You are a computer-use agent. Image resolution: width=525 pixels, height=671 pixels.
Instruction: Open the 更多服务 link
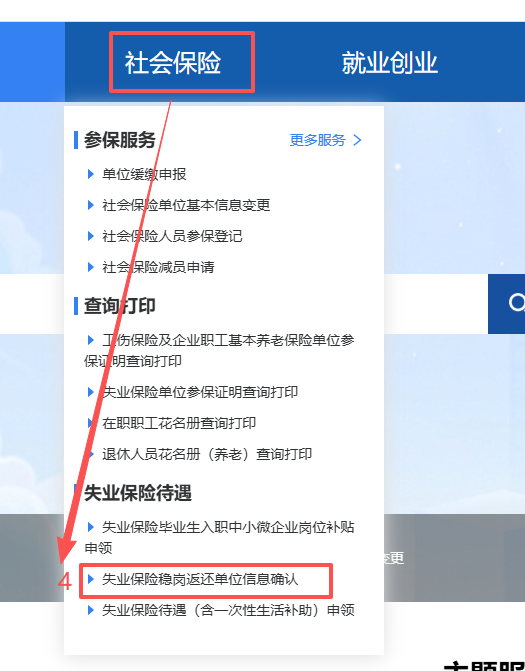(x=317, y=140)
